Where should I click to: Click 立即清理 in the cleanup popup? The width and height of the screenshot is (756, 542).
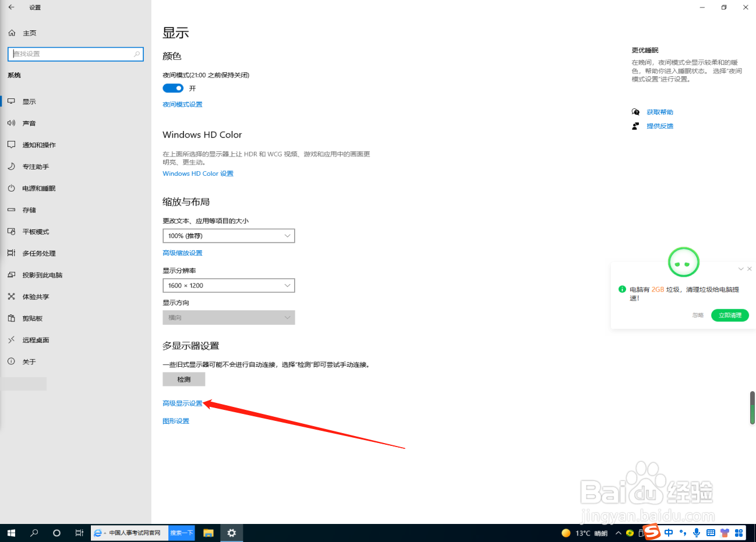pyautogui.click(x=730, y=316)
